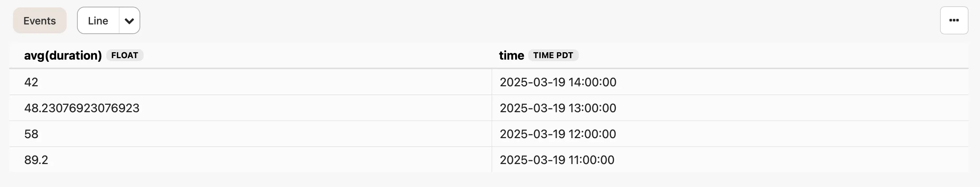Click the chevron arrow next to Line

130,21
